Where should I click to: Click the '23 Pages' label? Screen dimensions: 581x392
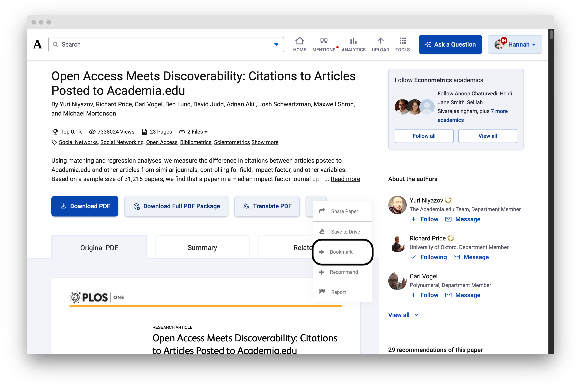[x=157, y=132]
